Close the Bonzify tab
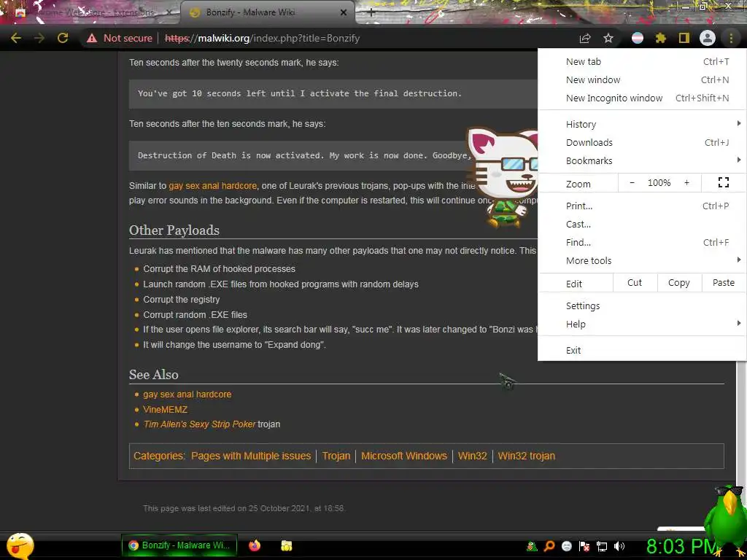This screenshot has width=747, height=560. (x=344, y=13)
